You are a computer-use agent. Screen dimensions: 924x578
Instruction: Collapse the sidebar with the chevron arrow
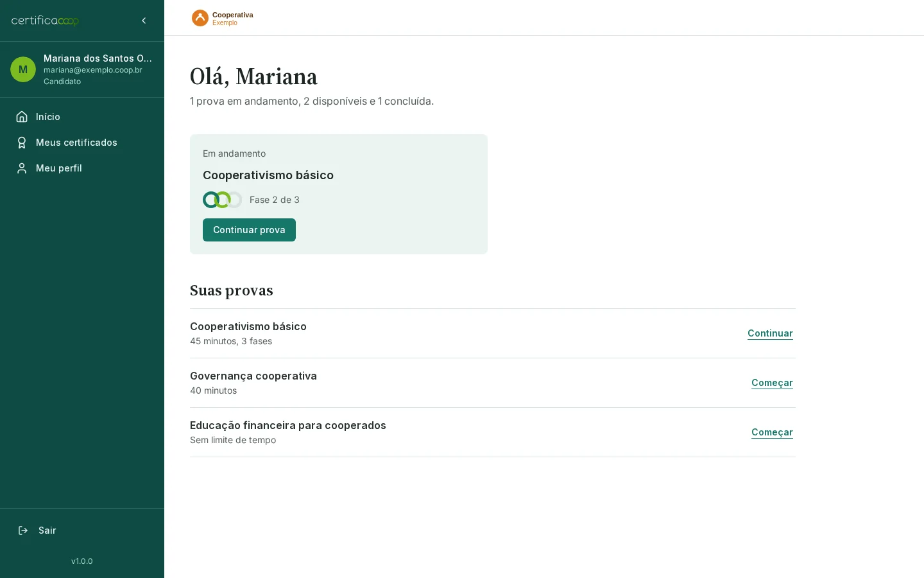[x=144, y=21]
